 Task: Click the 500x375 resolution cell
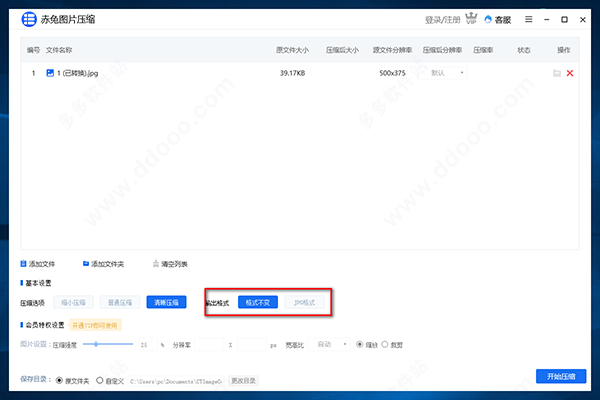tap(392, 73)
